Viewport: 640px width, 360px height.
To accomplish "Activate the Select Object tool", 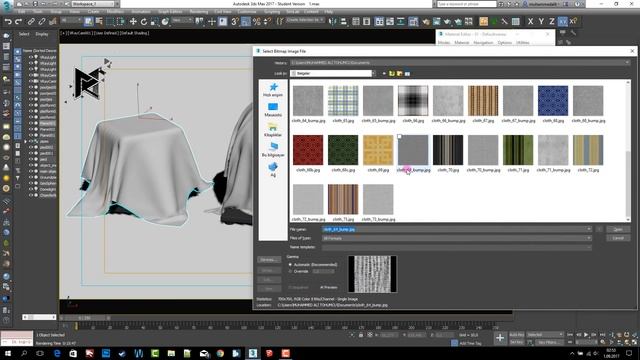I will (x=89, y=22).
